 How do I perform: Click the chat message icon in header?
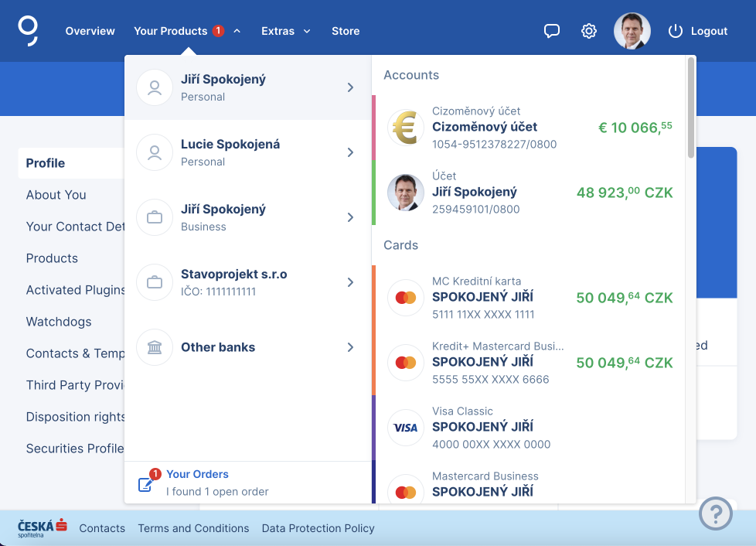[x=551, y=31]
